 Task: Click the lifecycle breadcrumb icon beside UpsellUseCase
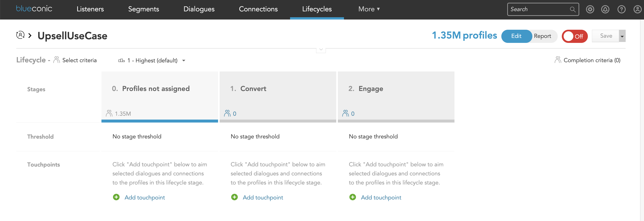pos(21,35)
